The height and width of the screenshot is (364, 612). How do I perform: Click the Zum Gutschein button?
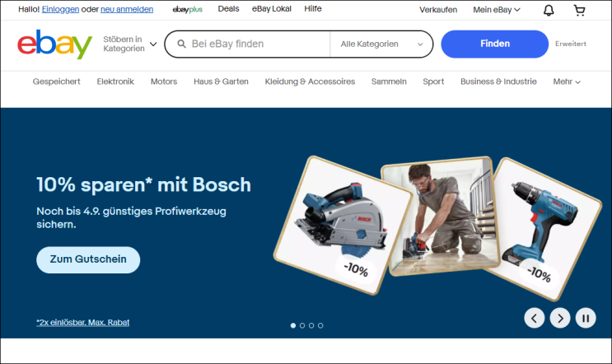(88, 259)
